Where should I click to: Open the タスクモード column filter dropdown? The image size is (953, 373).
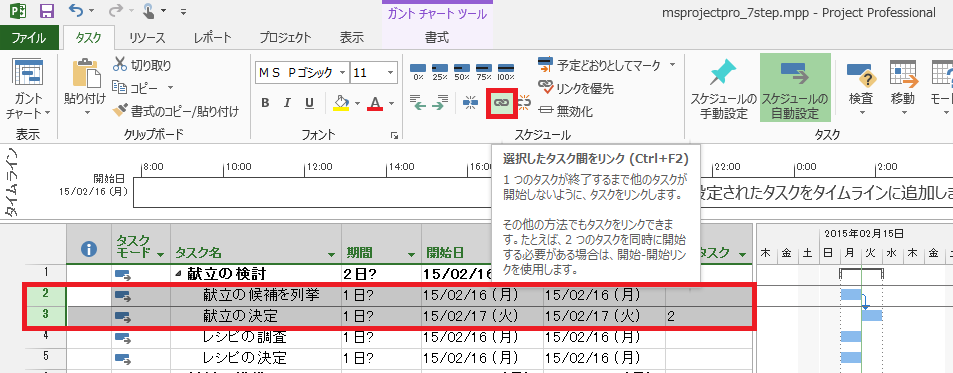coord(160,254)
